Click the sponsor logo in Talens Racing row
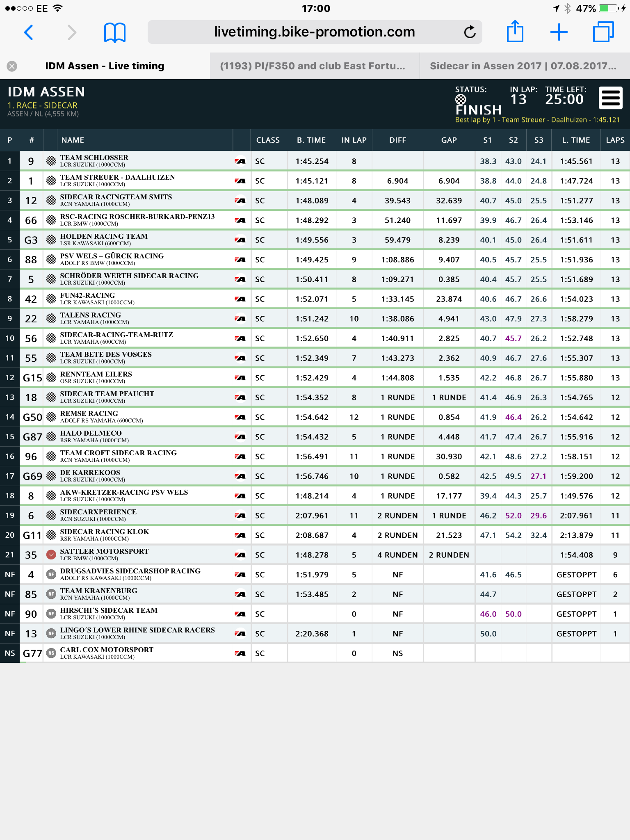 tap(240, 319)
